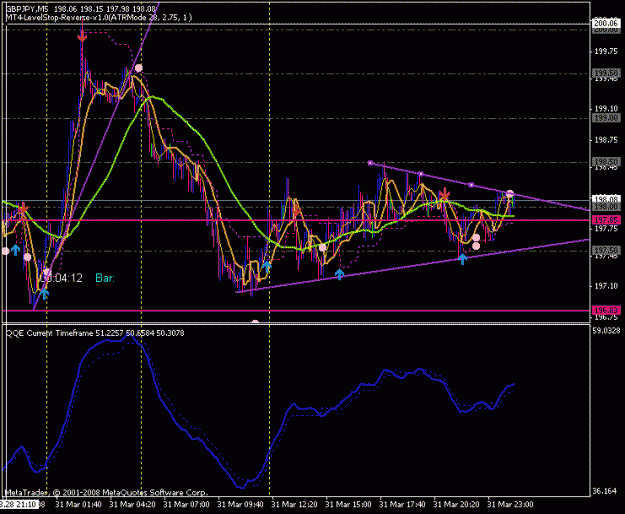
Task: Click the first anchor point of the descending purple trendline
Action: 370,163
